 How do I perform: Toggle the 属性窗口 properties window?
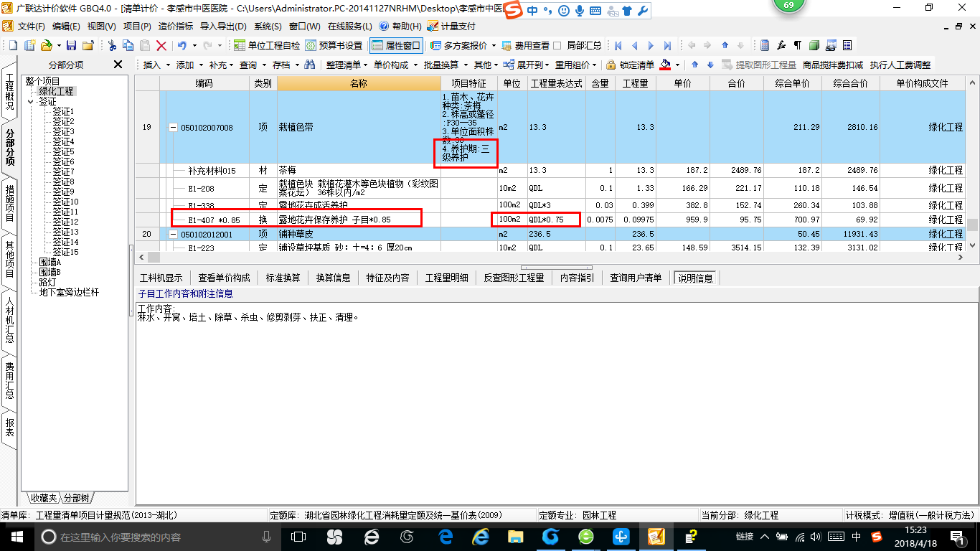[396, 45]
